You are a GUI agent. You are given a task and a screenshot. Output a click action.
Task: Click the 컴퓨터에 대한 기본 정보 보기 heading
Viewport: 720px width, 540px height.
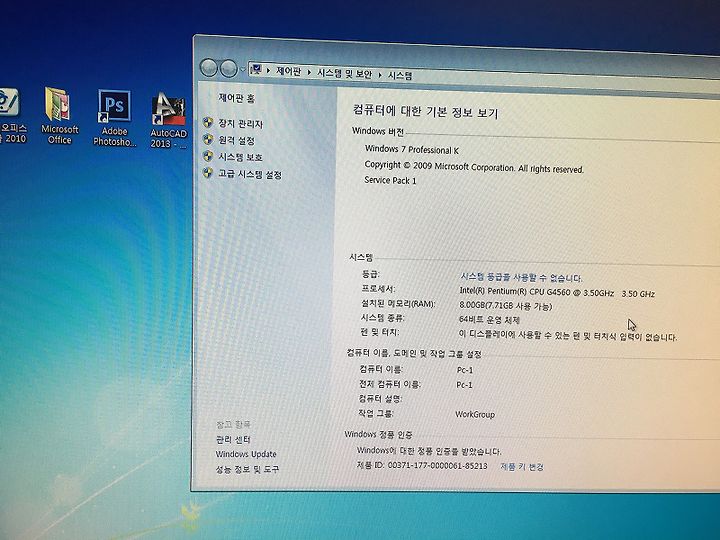click(426, 111)
